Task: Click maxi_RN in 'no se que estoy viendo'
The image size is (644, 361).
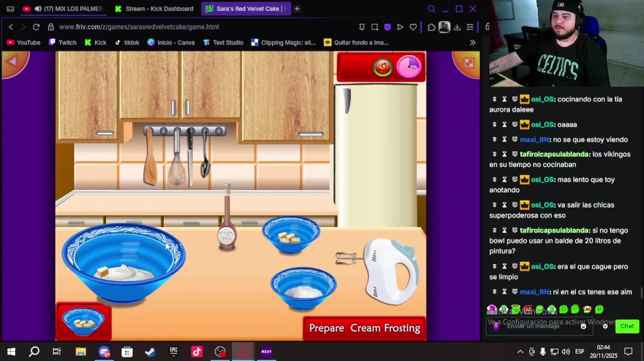Action: coord(534,139)
